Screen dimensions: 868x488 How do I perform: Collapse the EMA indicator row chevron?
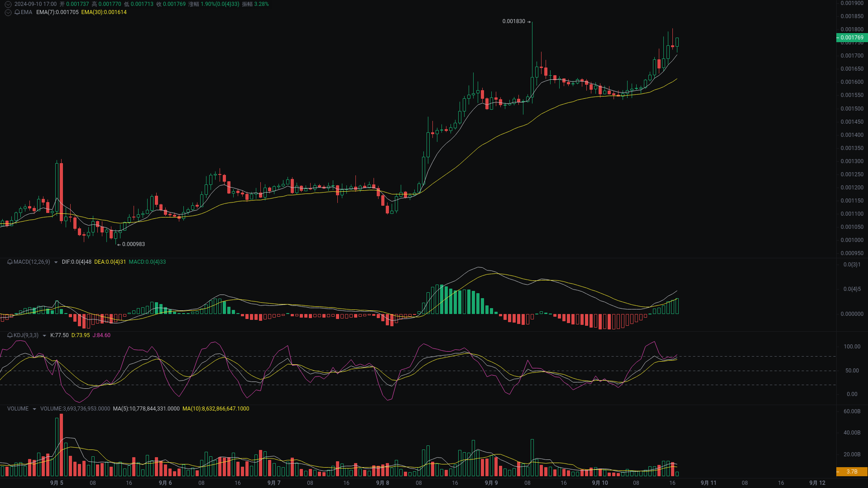(x=8, y=12)
